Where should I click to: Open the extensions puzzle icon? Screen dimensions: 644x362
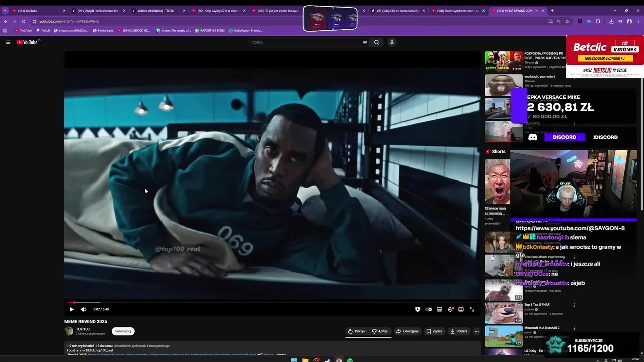(x=598, y=21)
